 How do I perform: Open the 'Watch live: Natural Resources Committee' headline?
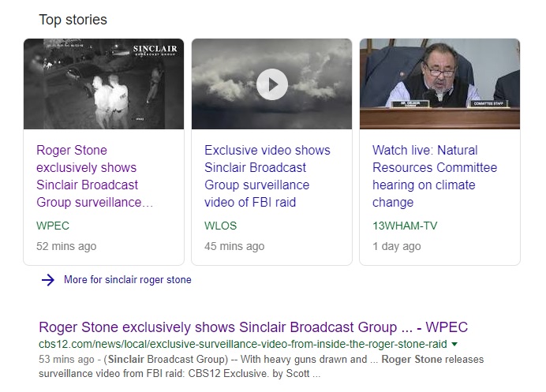coord(435,176)
